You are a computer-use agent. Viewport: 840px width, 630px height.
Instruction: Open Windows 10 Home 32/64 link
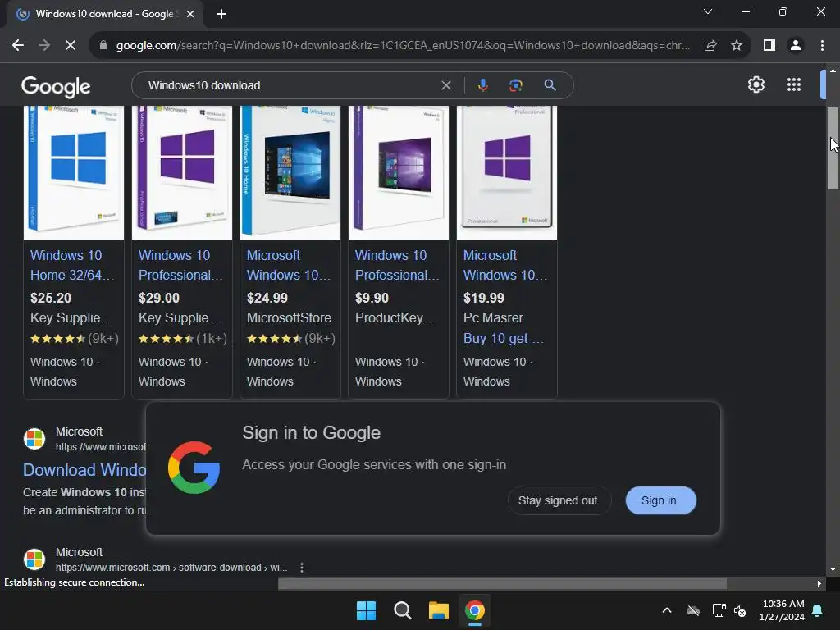pos(72,265)
